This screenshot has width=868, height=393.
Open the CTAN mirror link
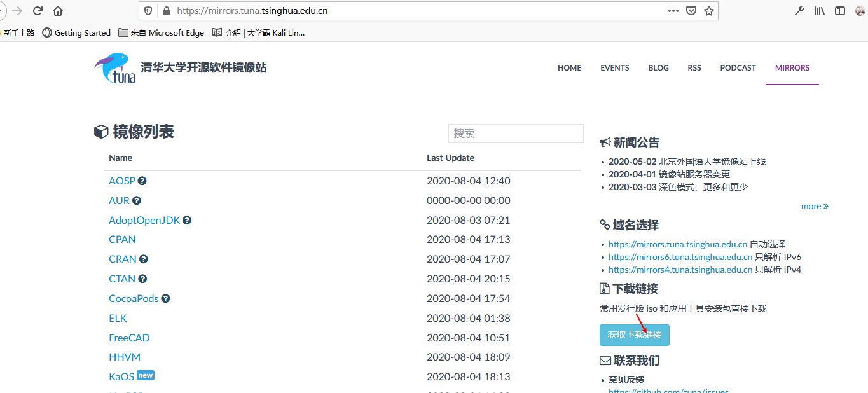pyautogui.click(x=122, y=279)
